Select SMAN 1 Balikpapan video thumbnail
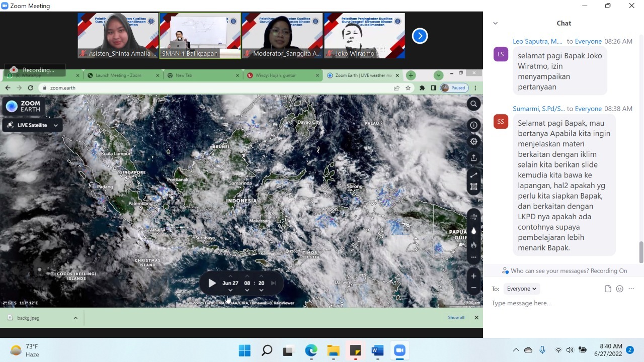 [200, 36]
